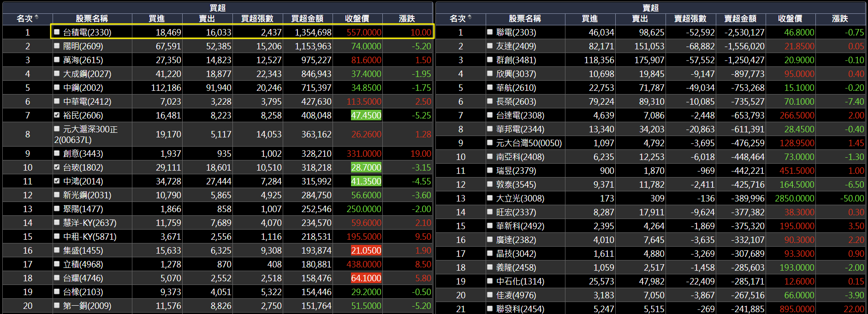Select highlighted closing price 47.4500
Viewport: 868px width, 314px height.
[x=366, y=115]
